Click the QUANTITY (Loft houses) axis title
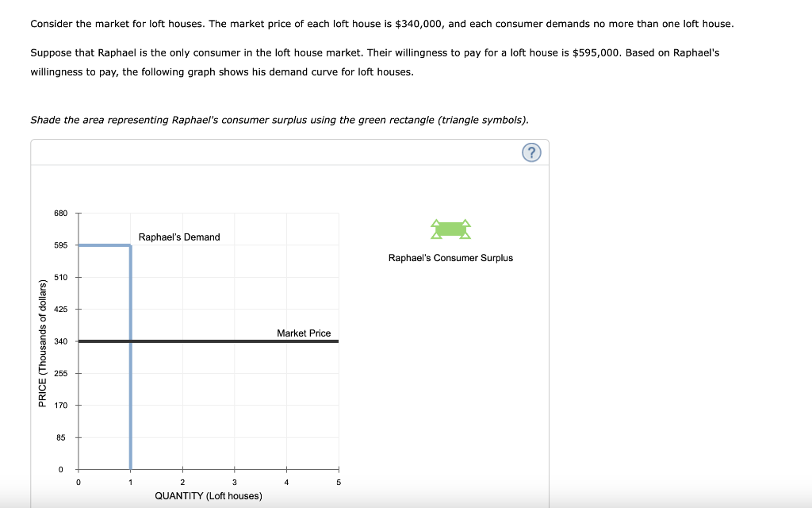812x508 pixels. (x=208, y=495)
